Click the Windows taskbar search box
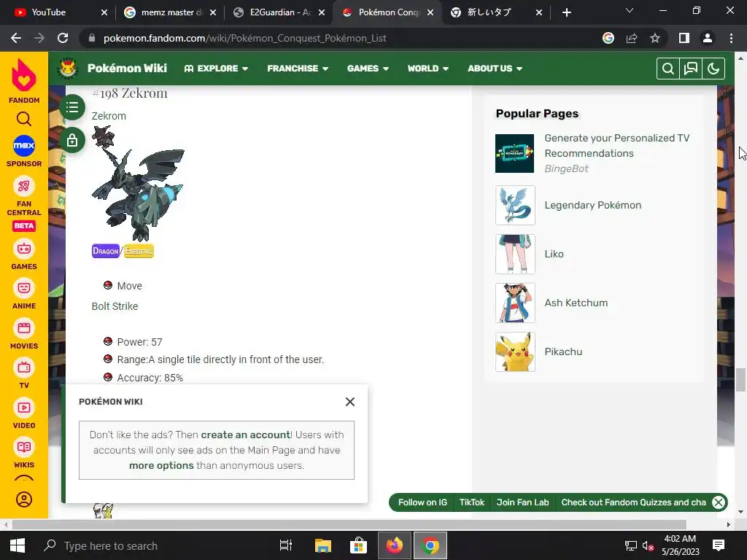Viewport: 747px width, 560px height. click(152, 545)
